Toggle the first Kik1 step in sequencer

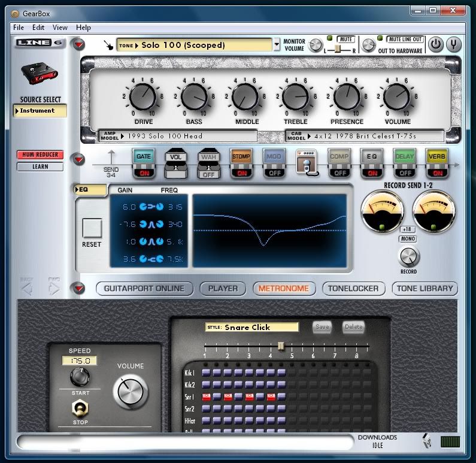coord(206,372)
